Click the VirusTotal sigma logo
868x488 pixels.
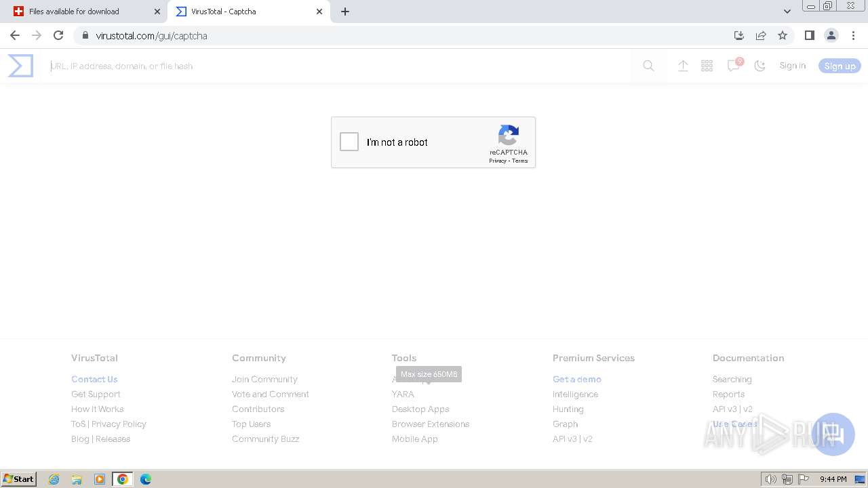(x=20, y=66)
